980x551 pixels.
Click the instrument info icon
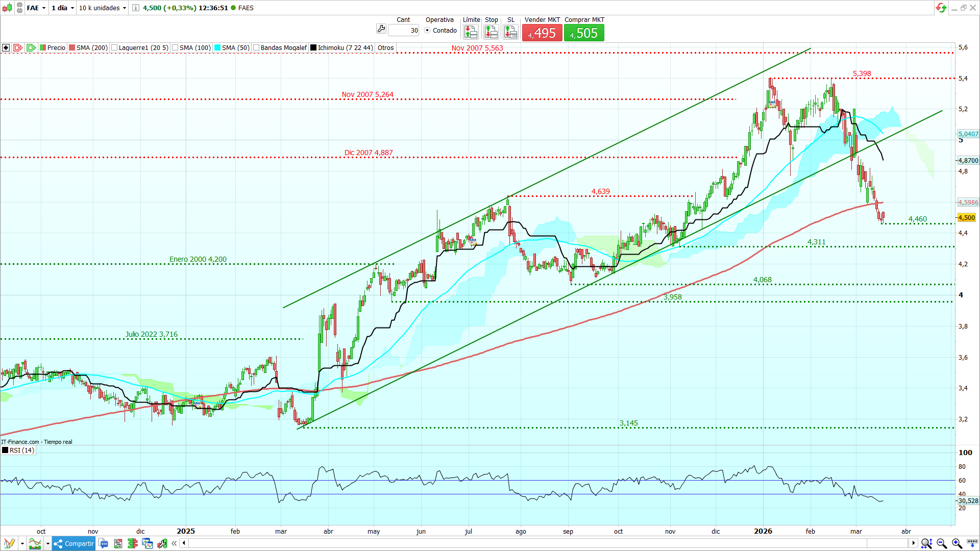[x=135, y=8]
